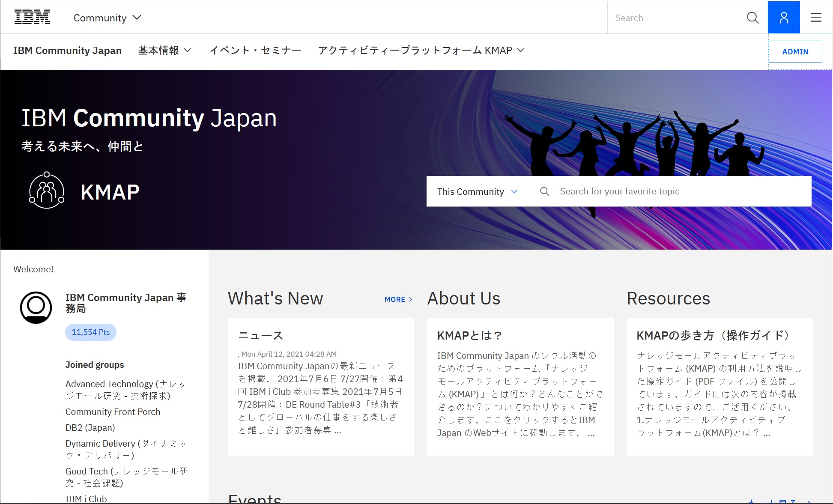Expand the 基本情報 menu

(164, 51)
